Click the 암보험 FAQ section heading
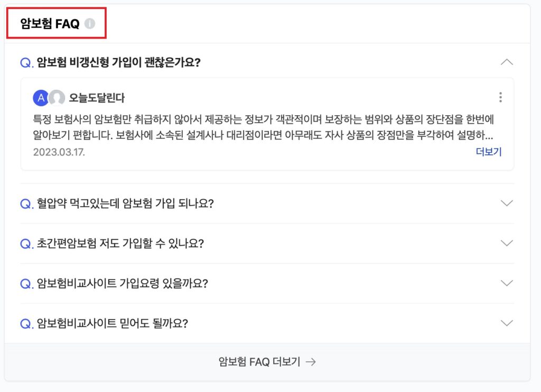Viewport: 541px width, 392px height. 50,24
